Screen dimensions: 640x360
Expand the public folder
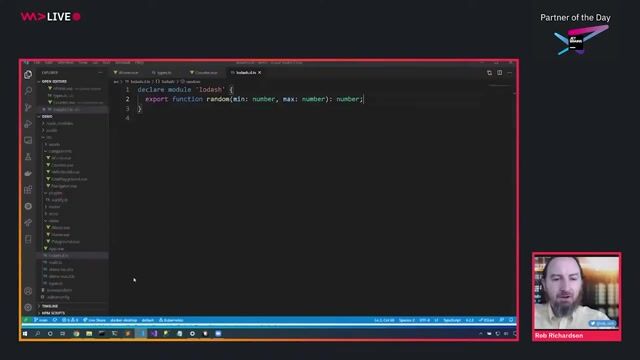(x=51, y=130)
